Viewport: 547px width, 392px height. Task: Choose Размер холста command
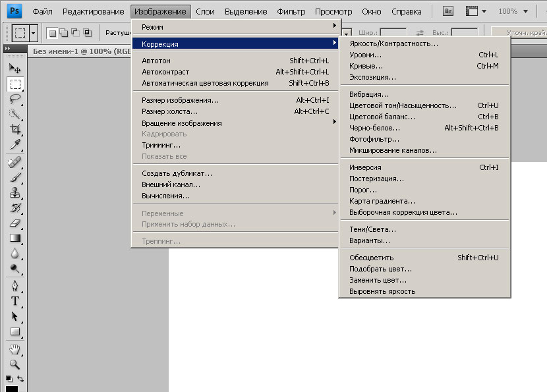click(x=235, y=111)
